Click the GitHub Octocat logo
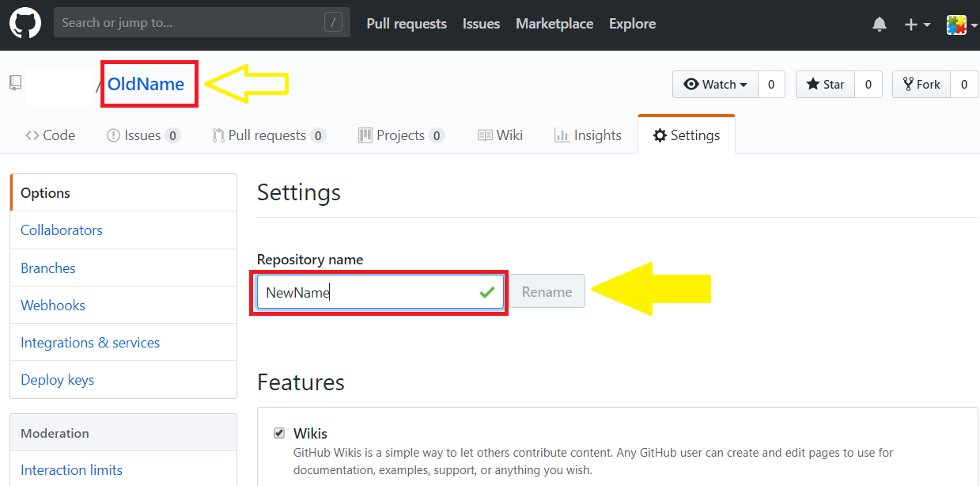The width and height of the screenshot is (980, 486). pos(25,23)
